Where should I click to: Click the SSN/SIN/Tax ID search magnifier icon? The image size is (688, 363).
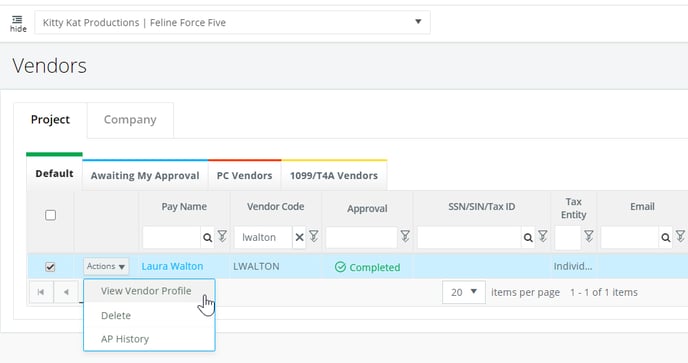pos(528,237)
